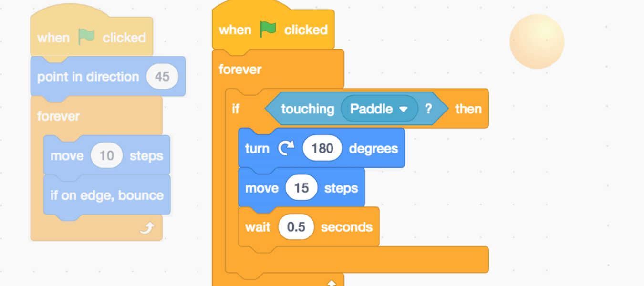
Task: Open the Paddle dropdown arrow
Action: (x=404, y=109)
